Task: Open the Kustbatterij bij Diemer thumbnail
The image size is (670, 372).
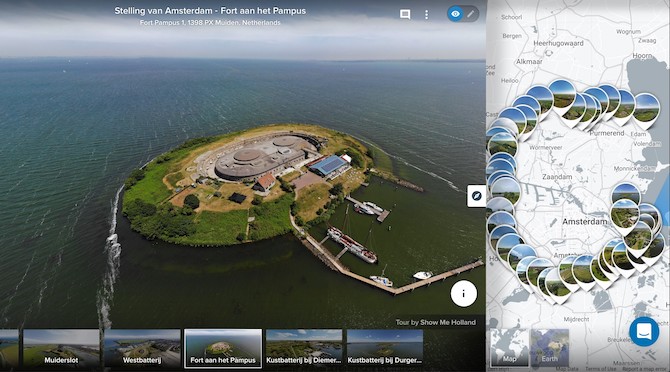Action: pyautogui.click(x=304, y=348)
